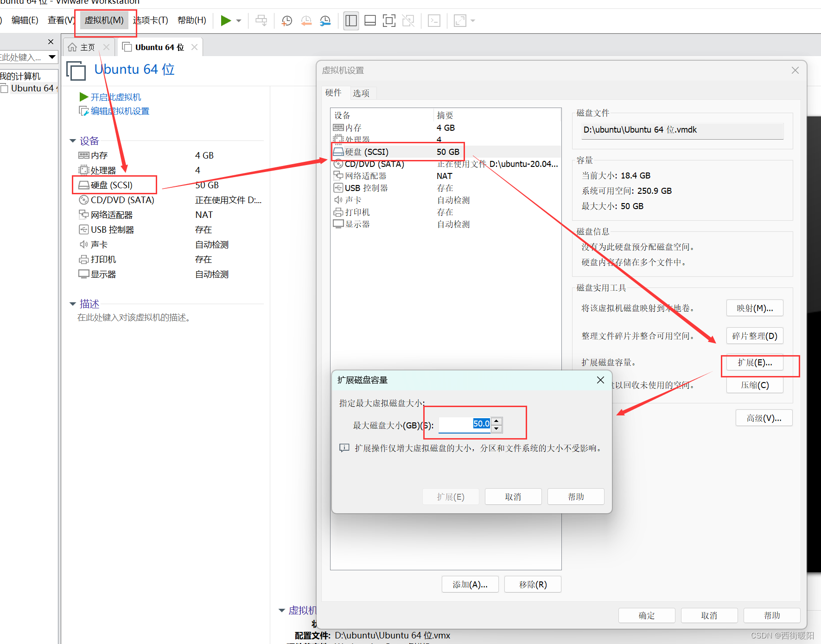Image resolution: width=821 pixels, height=644 pixels.
Task: Click the max disk size input field
Action: [x=465, y=424]
